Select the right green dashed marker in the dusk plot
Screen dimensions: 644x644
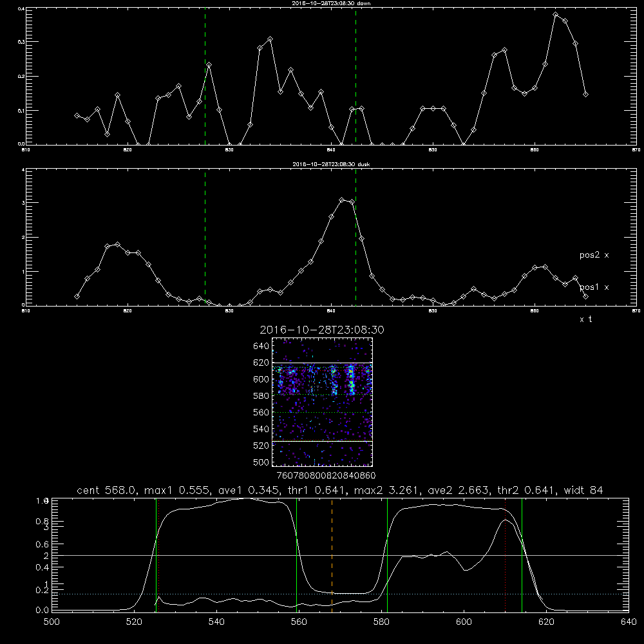[355, 237]
